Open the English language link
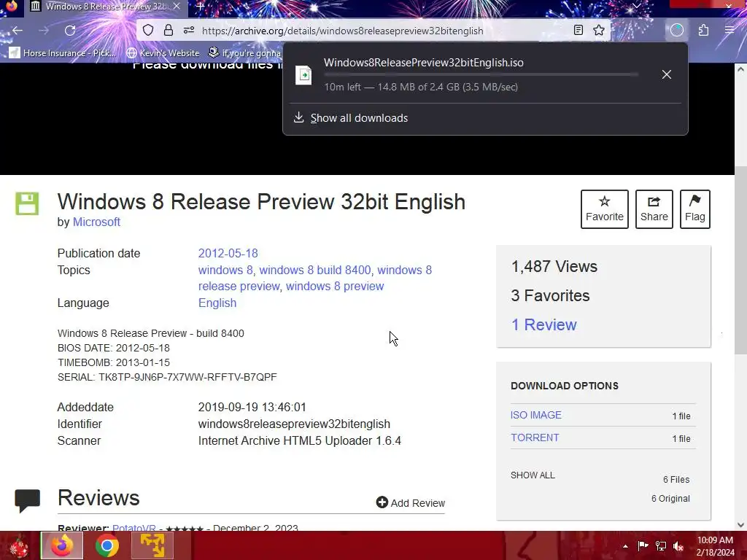 point(217,303)
